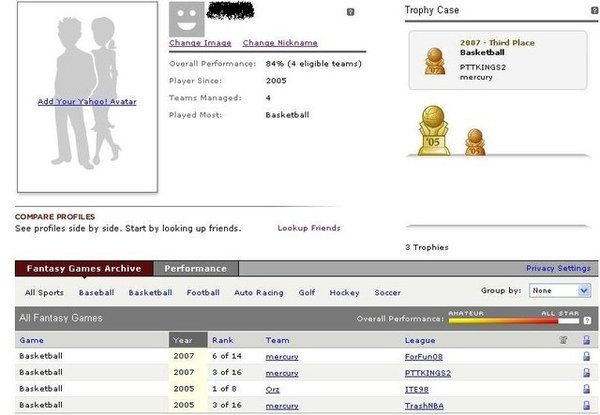Select the small bronze '05 trophy
The image size is (600, 415).
(x=475, y=142)
